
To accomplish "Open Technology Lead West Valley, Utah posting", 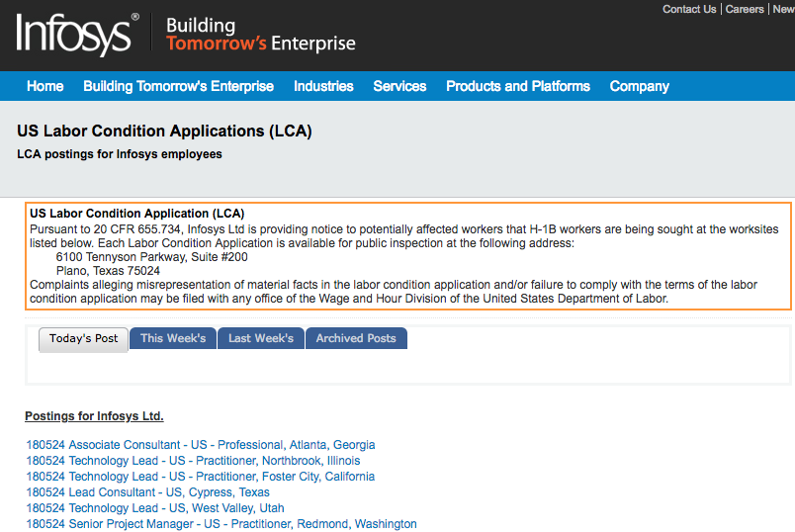I will coord(154,507).
